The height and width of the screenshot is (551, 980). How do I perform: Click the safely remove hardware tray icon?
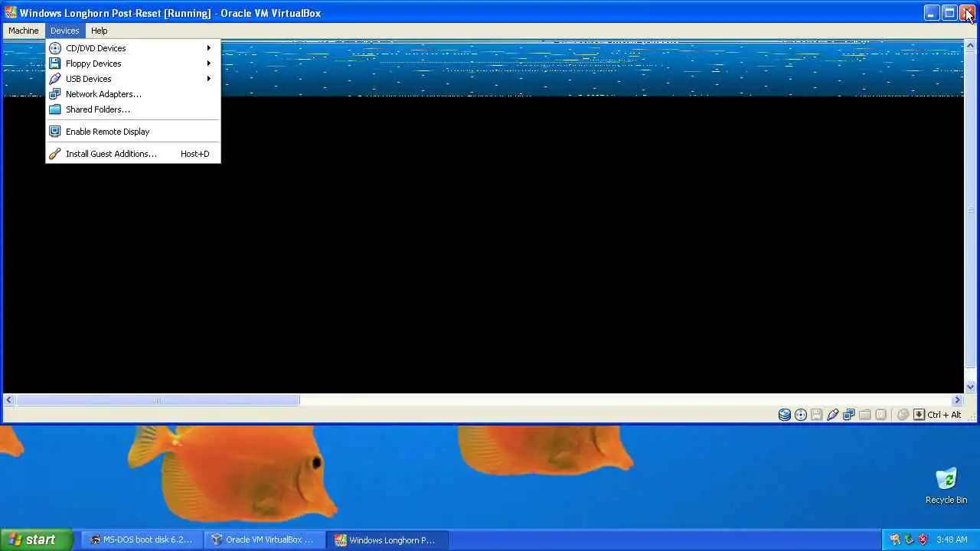point(909,540)
